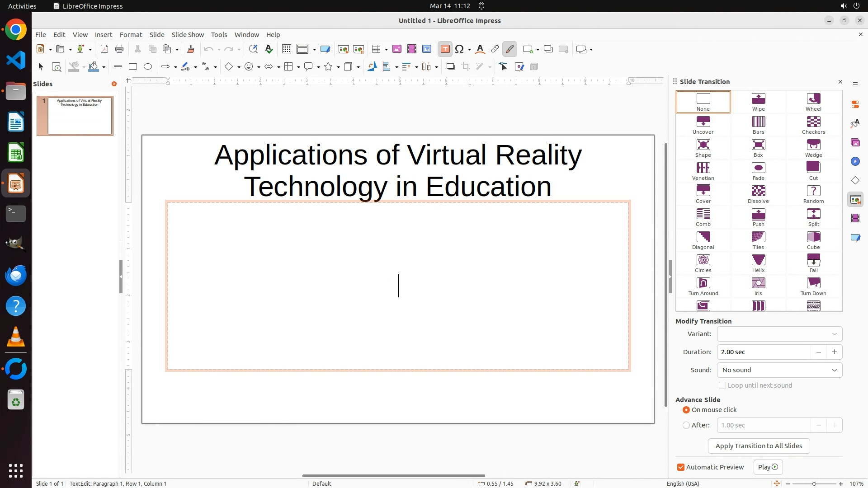The width and height of the screenshot is (868, 488).
Task: Pick the Cube transition effect
Action: [x=813, y=240]
